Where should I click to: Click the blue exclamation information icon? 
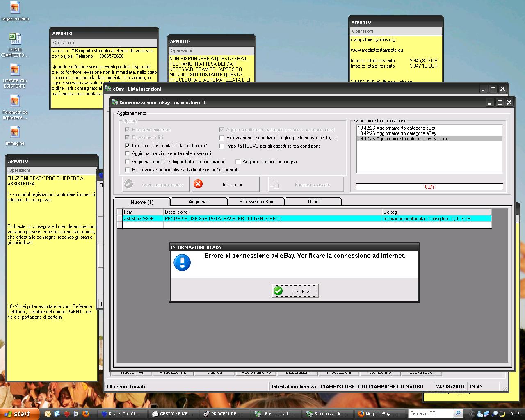(x=182, y=262)
